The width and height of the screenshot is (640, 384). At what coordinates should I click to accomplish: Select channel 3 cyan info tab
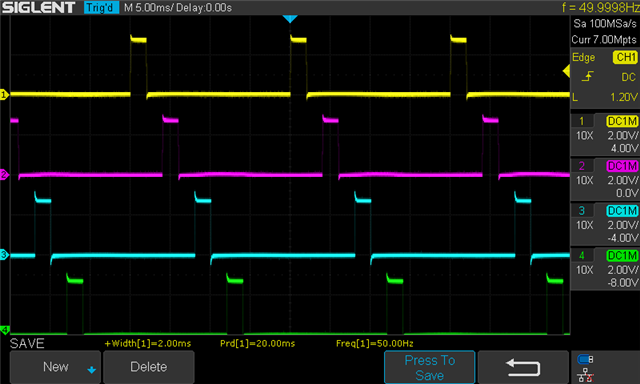click(x=604, y=224)
